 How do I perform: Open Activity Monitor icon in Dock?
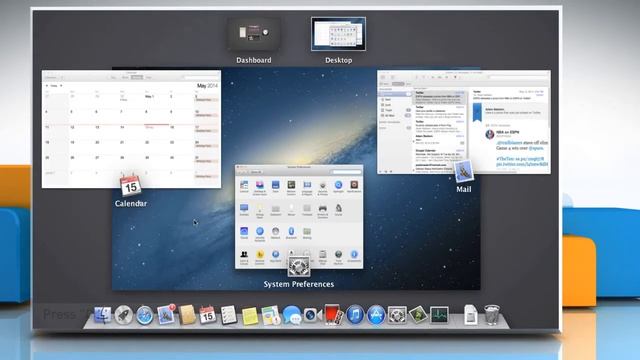[x=439, y=315]
